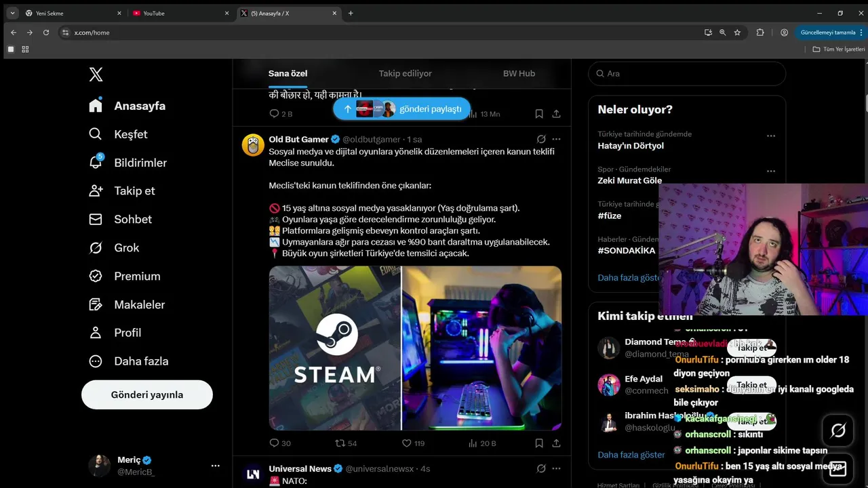The image size is (868, 488).
Task: Open the Steam image on the post
Action: pyautogui.click(x=415, y=348)
